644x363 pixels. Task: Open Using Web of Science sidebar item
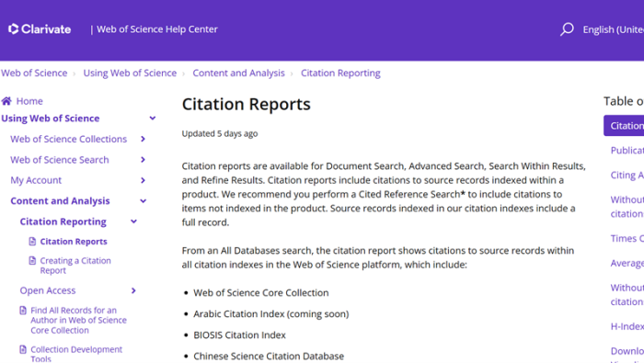pos(51,119)
